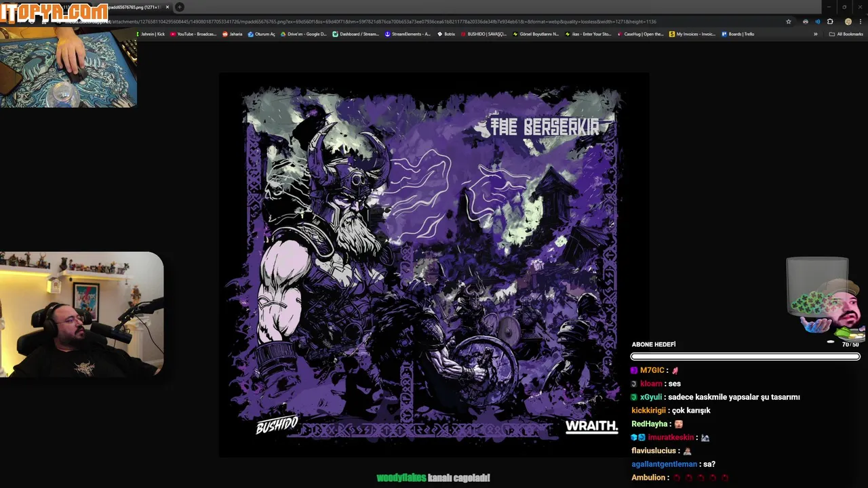This screenshot has width=868, height=488.
Task: Open the StreamElements bookmark
Action: point(407,34)
